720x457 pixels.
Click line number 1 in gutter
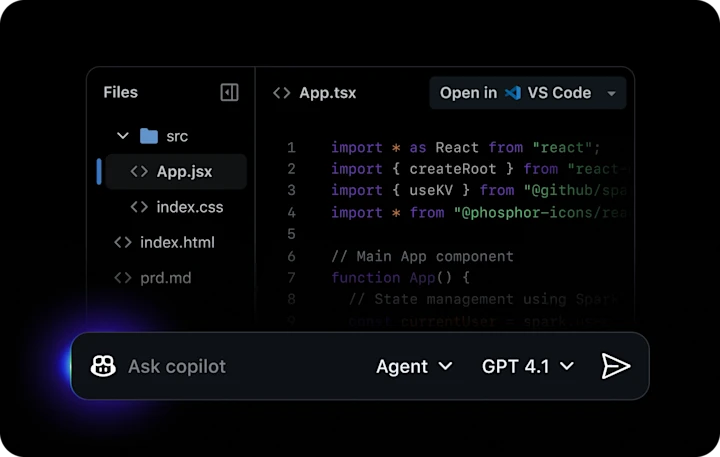click(291, 147)
